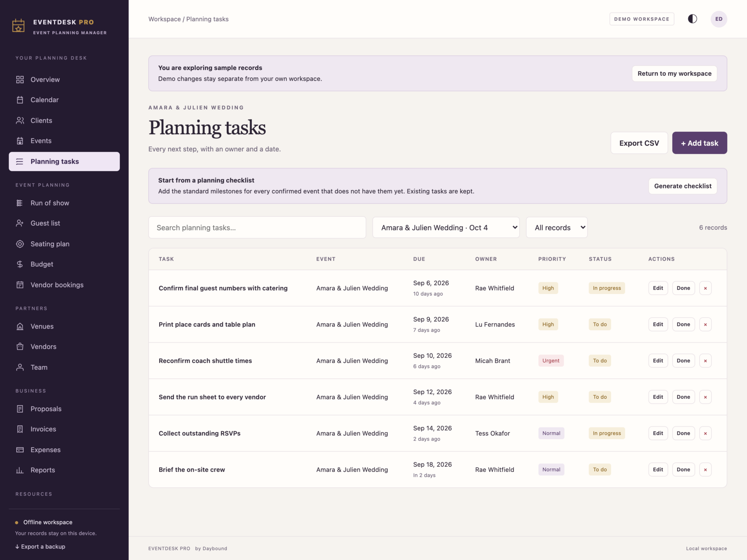
Task: Click Return to my workspace
Action: point(674,73)
